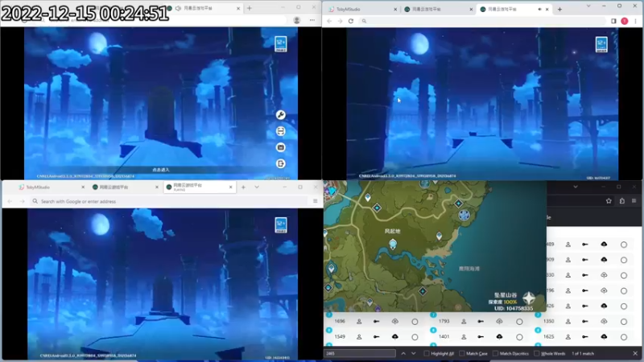Open list all tabs chevron in dark Firefox
Viewport: 644px width, 362px height.
pos(576,187)
